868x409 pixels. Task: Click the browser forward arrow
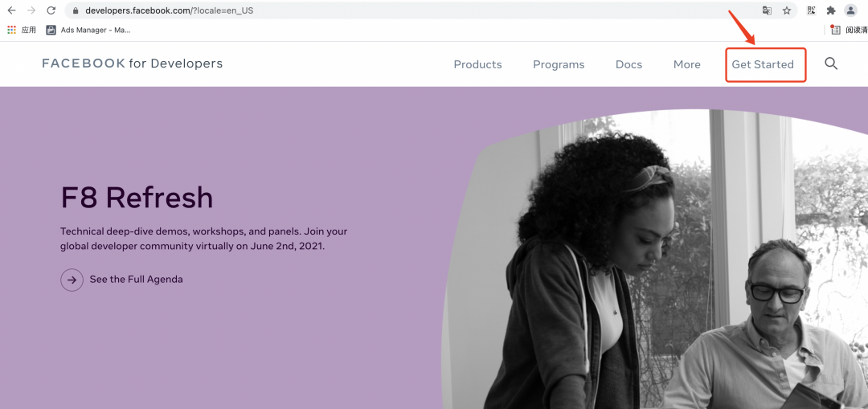[x=31, y=10]
